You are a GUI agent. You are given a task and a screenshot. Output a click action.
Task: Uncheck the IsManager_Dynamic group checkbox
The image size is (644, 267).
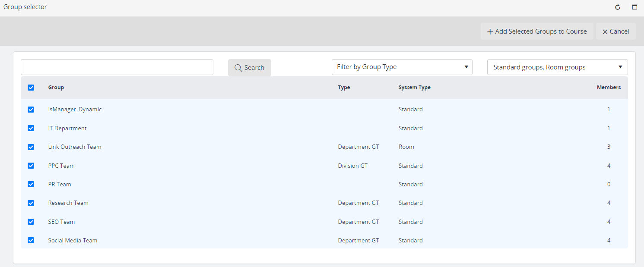(31, 110)
